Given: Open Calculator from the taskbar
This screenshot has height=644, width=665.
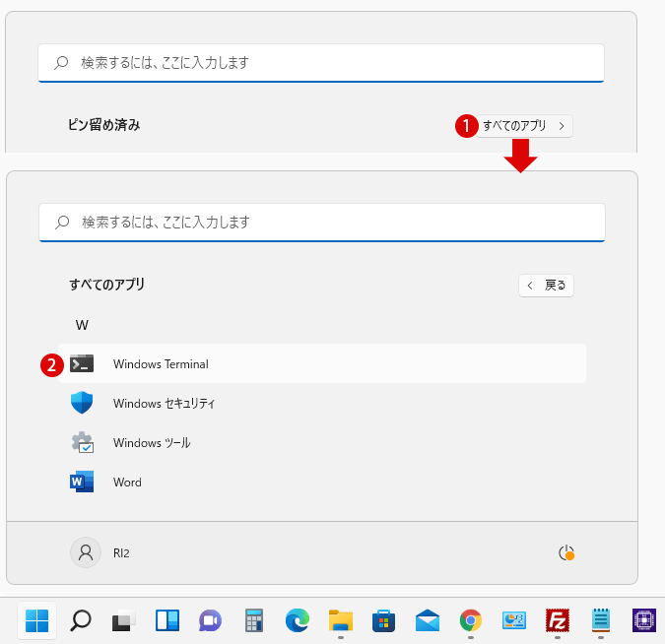Looking at the screenshot, I should (253, 620).
